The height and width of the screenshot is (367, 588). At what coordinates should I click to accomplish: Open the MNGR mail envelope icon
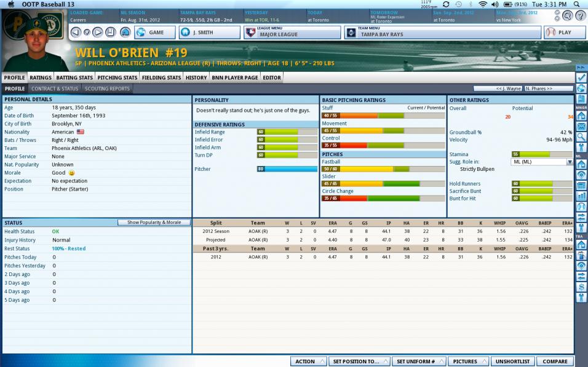581,127
